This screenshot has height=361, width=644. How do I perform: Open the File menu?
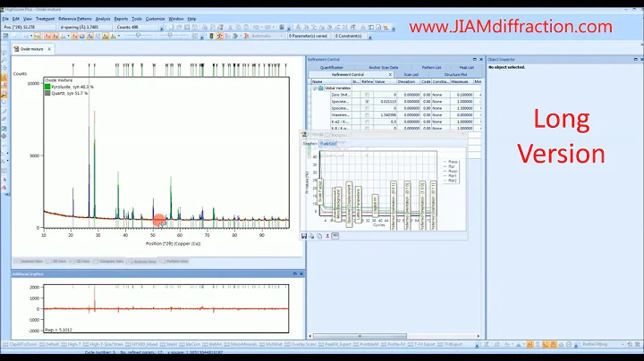(5, 19)
